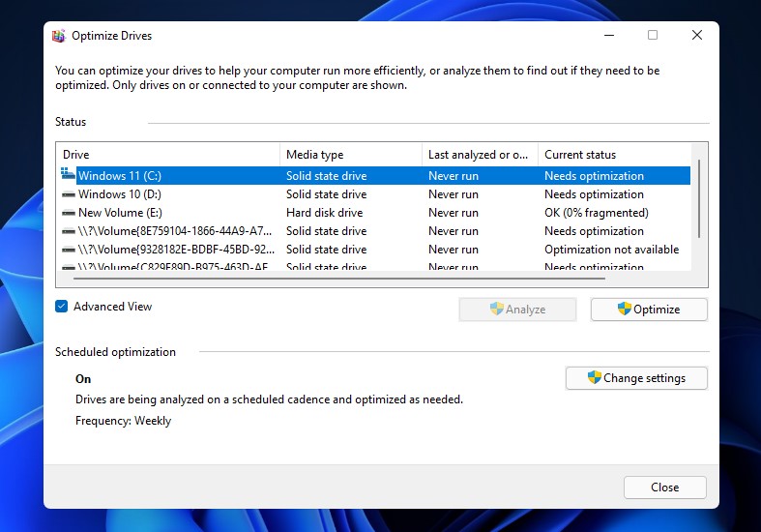The height and width of the screenshot is (532, 761).
Task: Click the Close button at bottom
Action: click(x=665, y=488)
